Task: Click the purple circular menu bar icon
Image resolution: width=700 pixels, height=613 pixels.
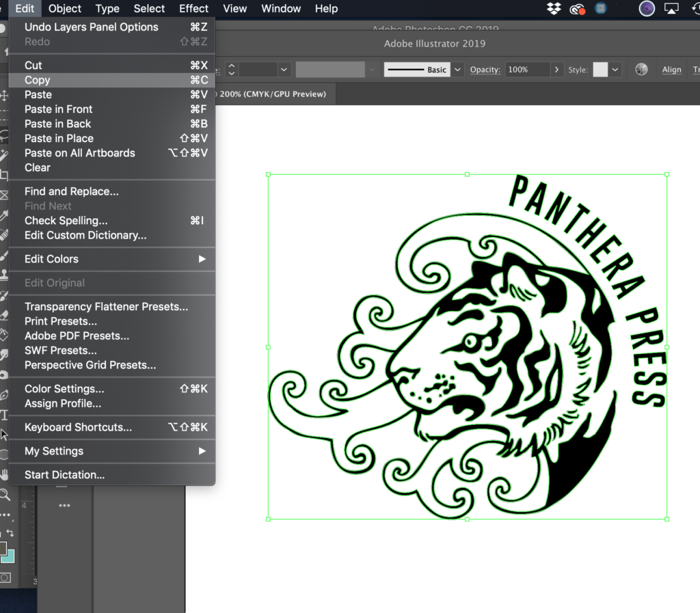Action: coord(647,8)
